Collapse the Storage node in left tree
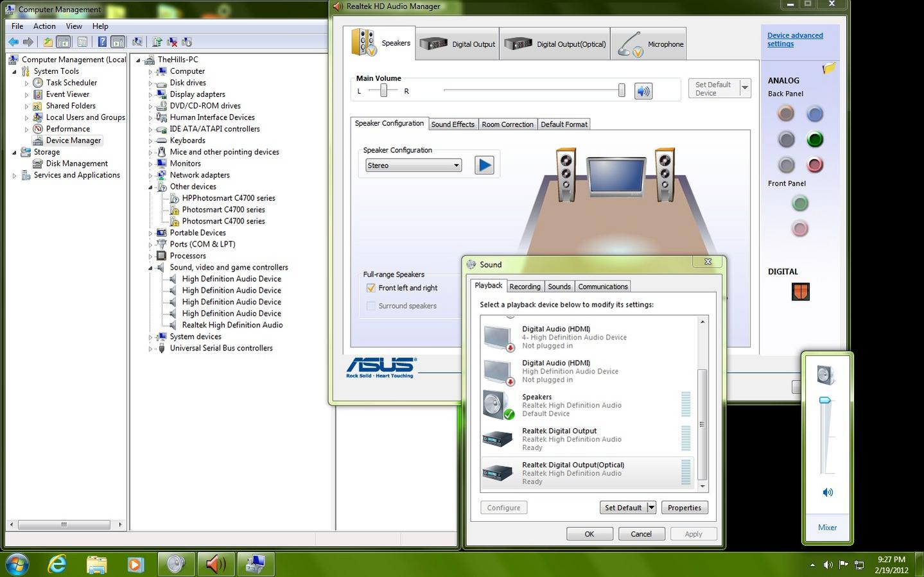The height and width of the screenshot is (577, 924). (x=14, y=152)
